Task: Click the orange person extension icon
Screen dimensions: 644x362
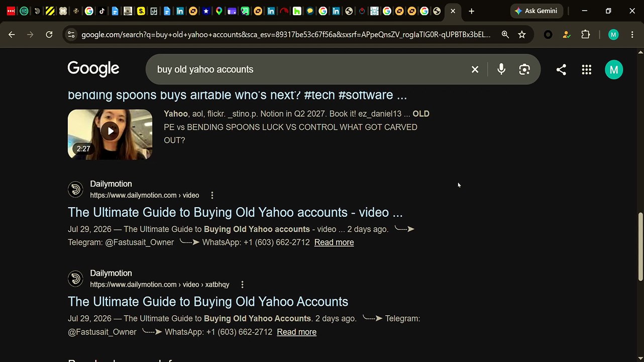Action: tap(567, 35)
